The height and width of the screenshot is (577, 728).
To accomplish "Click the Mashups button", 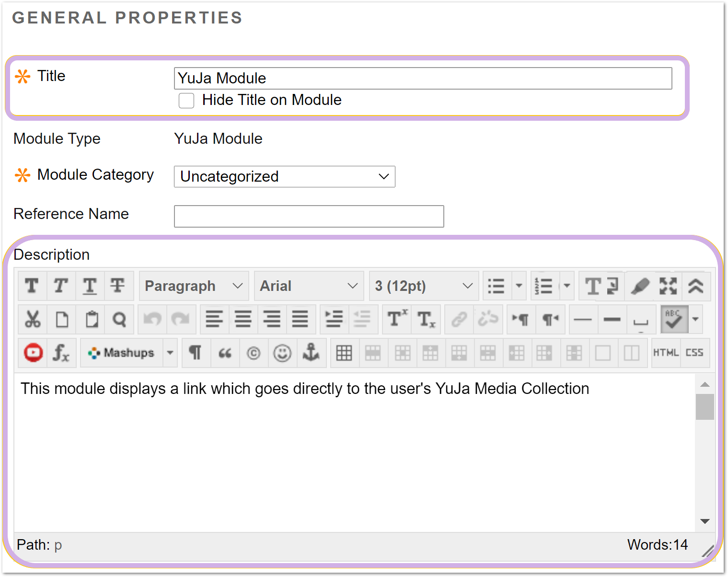I will pyautogui.click(x=122, y=353).
